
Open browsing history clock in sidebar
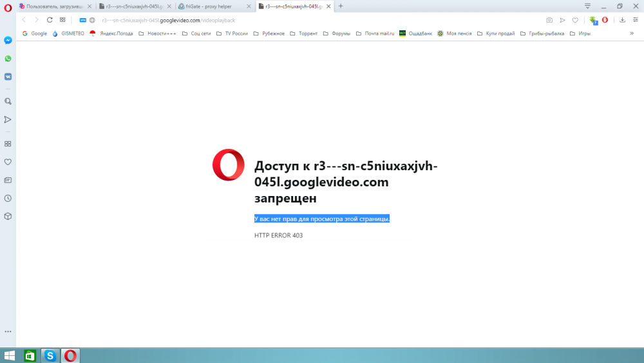point(8,198)
